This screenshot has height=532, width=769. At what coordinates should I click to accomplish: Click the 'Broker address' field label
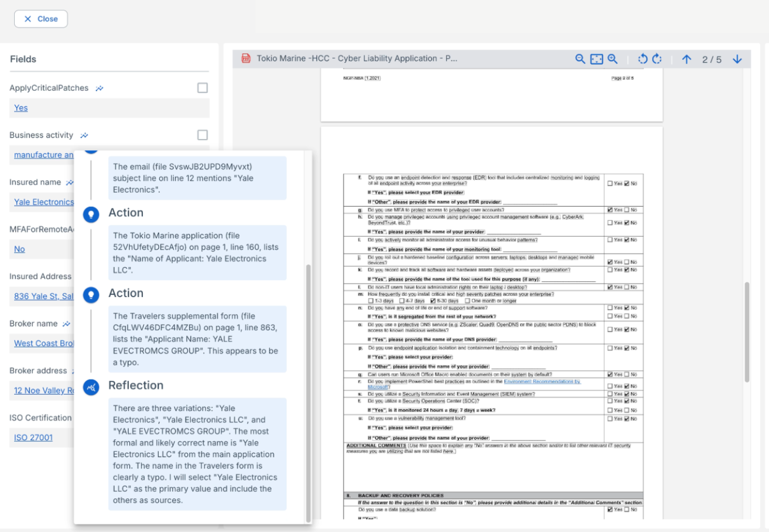coord(38,371)
